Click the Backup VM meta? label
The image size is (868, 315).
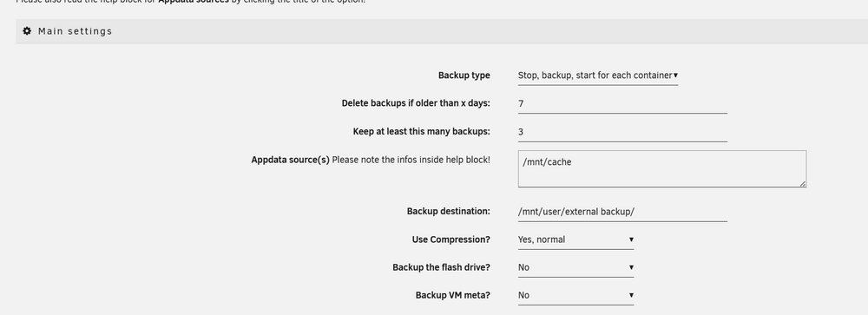tap(453, 295)
